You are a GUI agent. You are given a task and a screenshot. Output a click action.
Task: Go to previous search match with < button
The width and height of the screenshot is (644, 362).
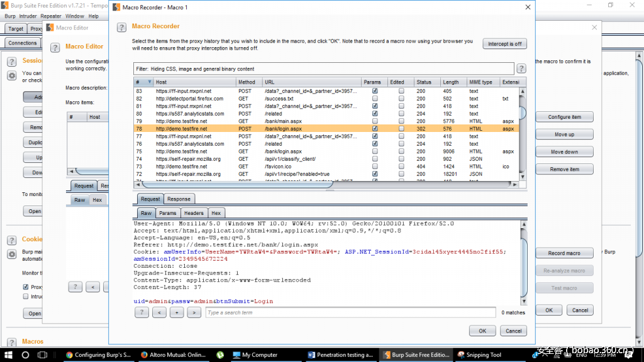159,312
